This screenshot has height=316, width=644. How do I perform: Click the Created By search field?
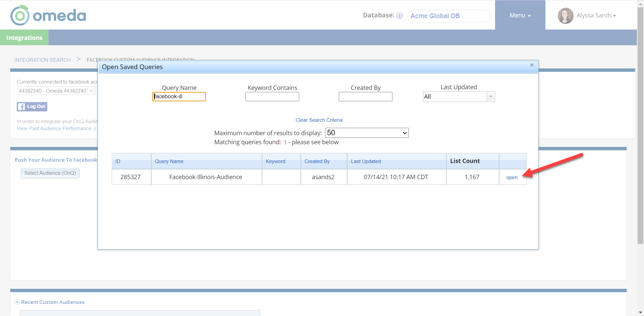(365, 97)
